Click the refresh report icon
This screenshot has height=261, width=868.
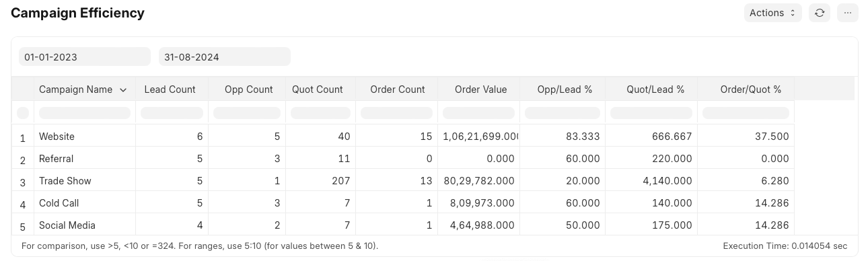pos(819,13)
